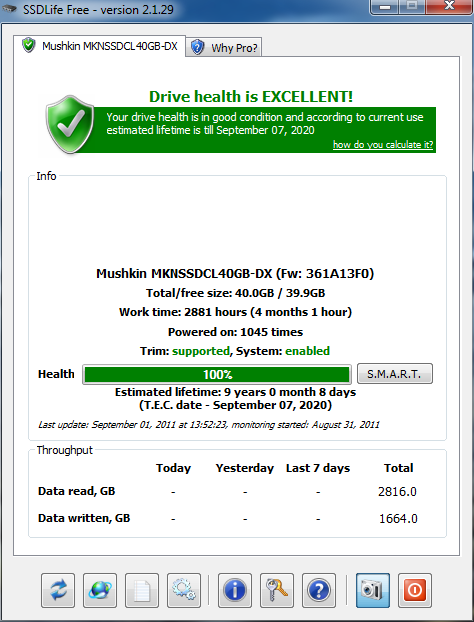Click the 'Last update' italic status line
Screen dimensions: 474x622
[209, 425]
